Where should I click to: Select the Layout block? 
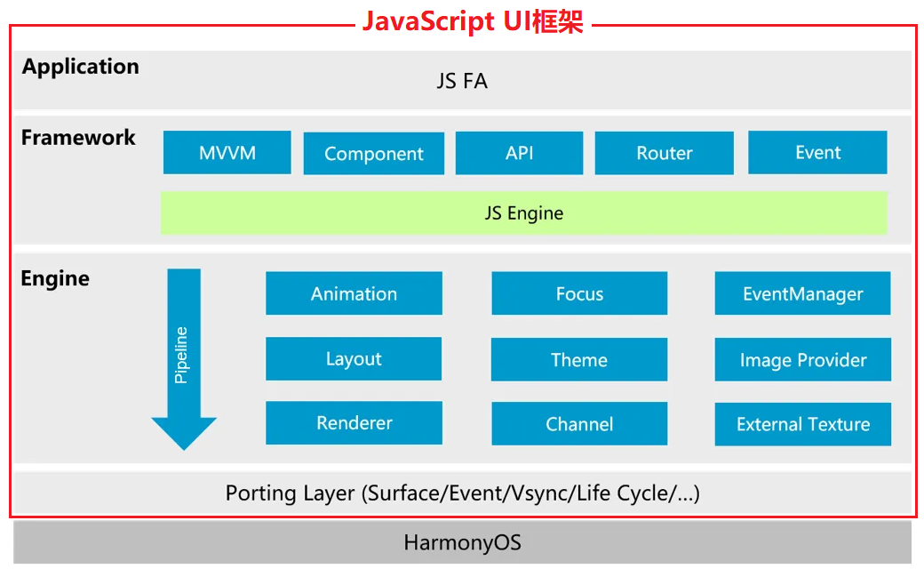pos(354,358)
